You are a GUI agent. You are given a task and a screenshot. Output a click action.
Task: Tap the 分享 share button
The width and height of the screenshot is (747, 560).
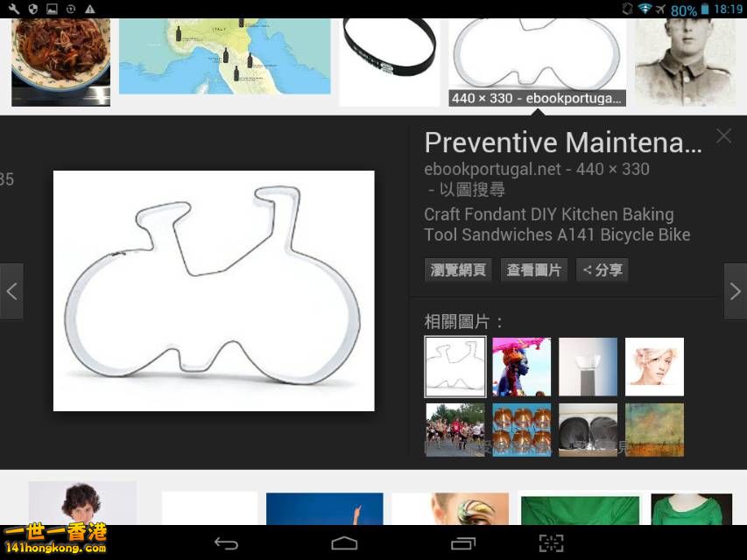click(x=603, y=270)
